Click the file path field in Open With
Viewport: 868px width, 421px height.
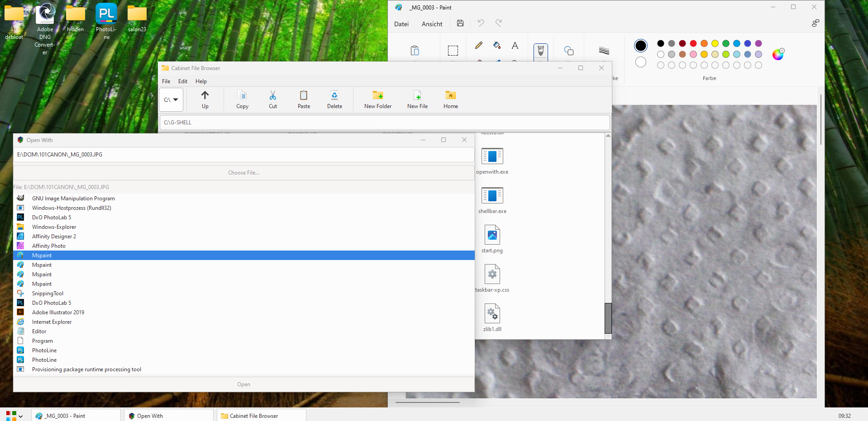tap(244, 155)
